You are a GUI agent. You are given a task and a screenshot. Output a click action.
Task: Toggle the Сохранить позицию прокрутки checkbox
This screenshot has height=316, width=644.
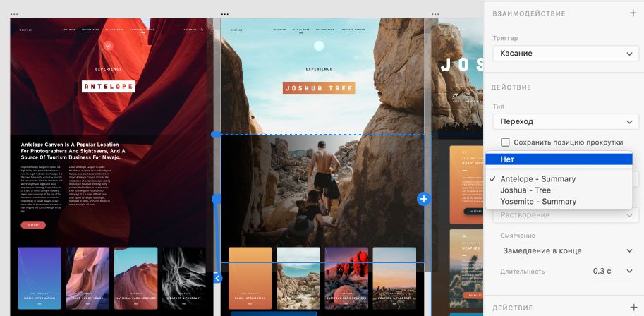pos(505,142)
